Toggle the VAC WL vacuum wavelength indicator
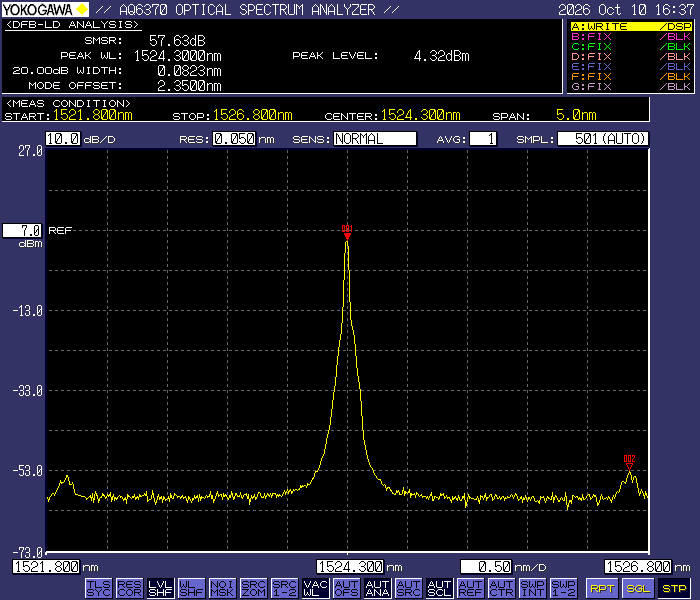700x600 pixels. point(316,588)
